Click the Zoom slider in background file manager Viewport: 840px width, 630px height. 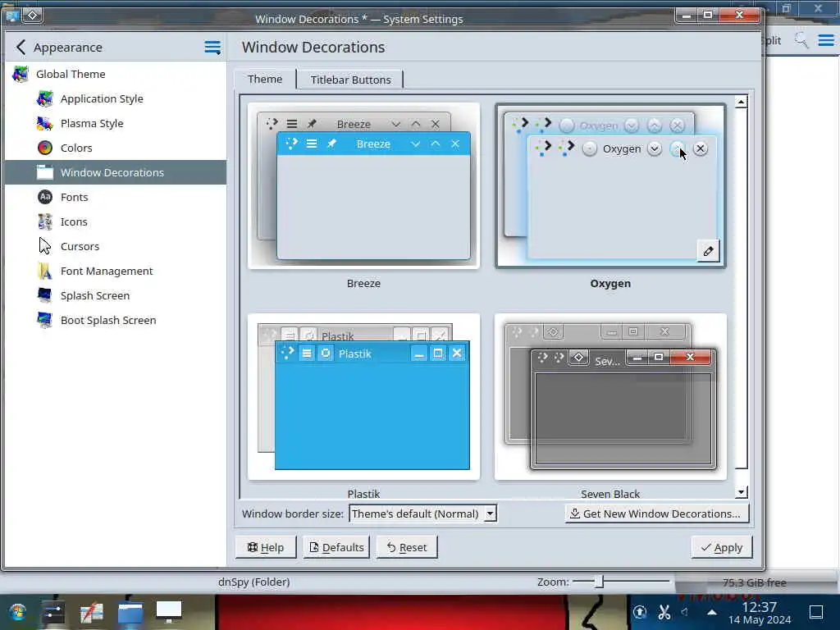(620, 582)
